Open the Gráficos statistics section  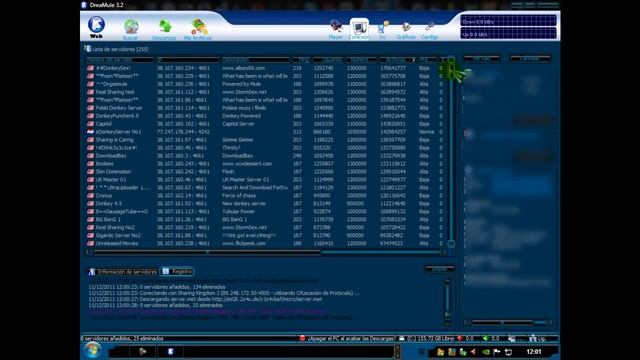point(406,30)
